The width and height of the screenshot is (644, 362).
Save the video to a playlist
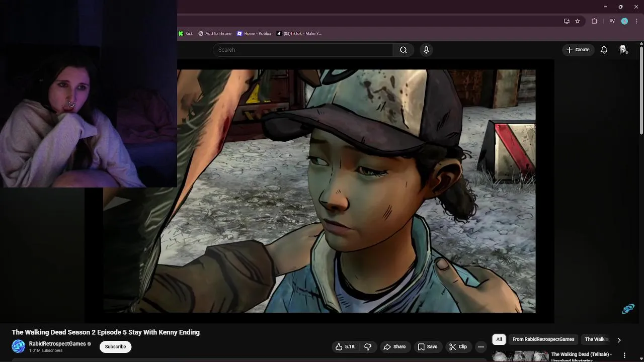(428, 346)
